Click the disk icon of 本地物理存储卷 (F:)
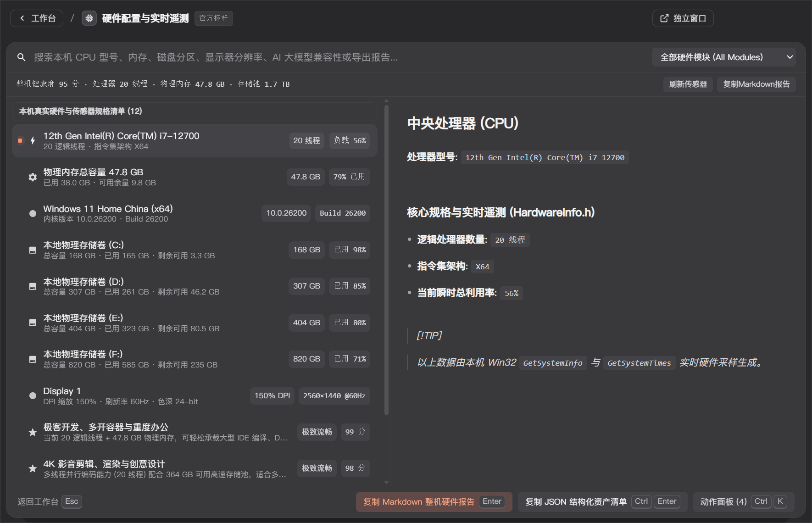This screenshot has width=812, height=523. point(33,359)
